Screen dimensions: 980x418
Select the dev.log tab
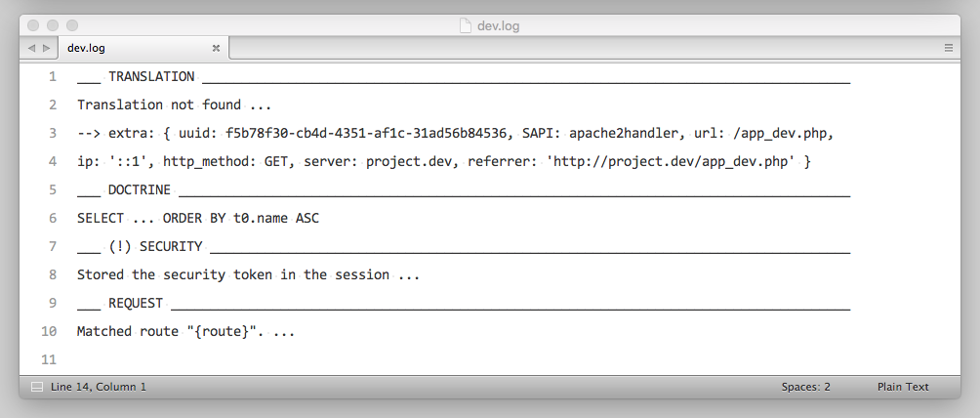coord(107,47)
